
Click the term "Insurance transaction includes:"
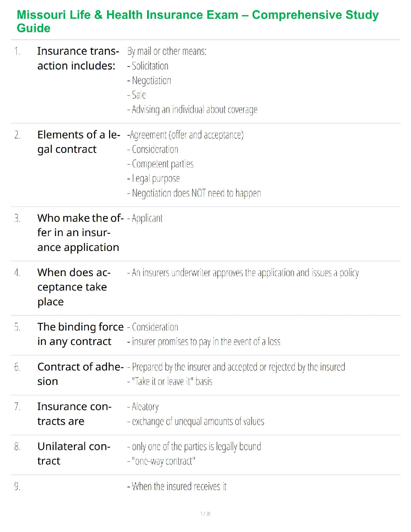(78, 58)
